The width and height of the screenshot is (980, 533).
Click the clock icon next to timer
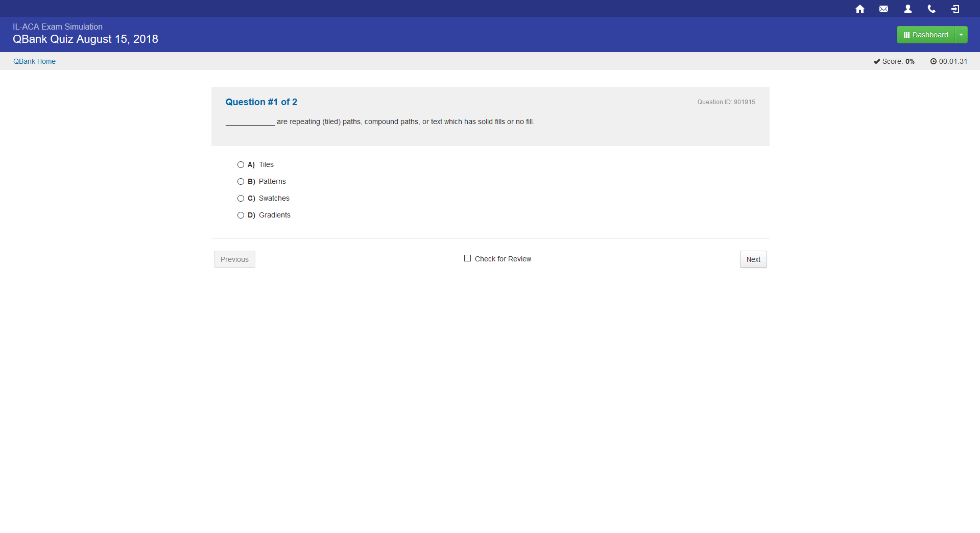(933, 61)
